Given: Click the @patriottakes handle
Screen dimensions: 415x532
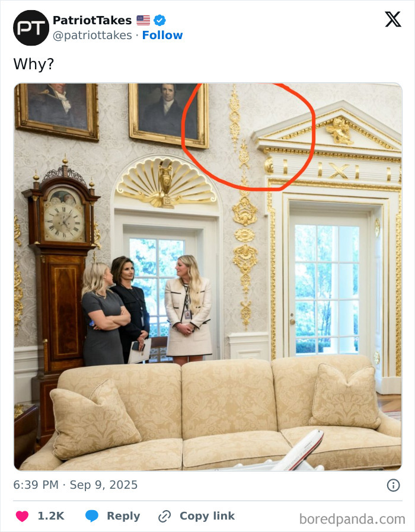Looking at the screenshot, I should tap(92, 36).
